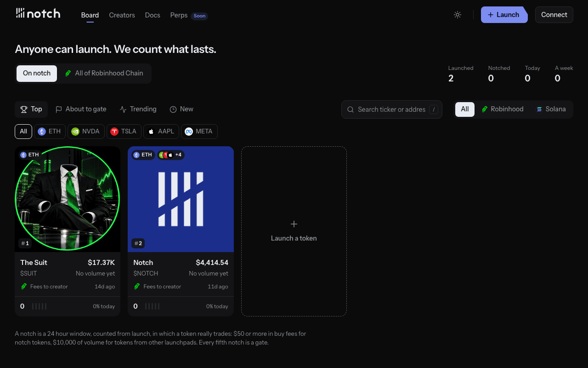Click the plus icon in Launch a token card
Viewport: 588px width, 368px height.
294,224
